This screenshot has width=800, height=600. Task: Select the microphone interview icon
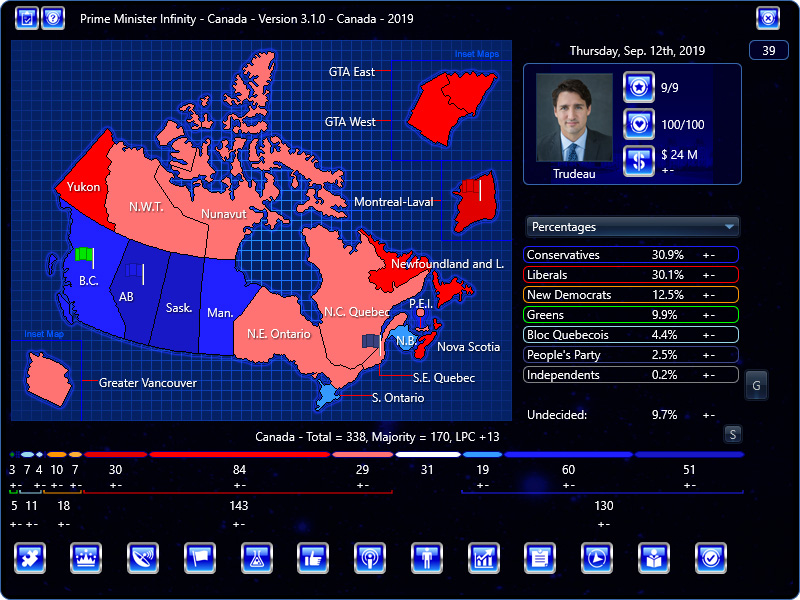click(x=371, y=559)
